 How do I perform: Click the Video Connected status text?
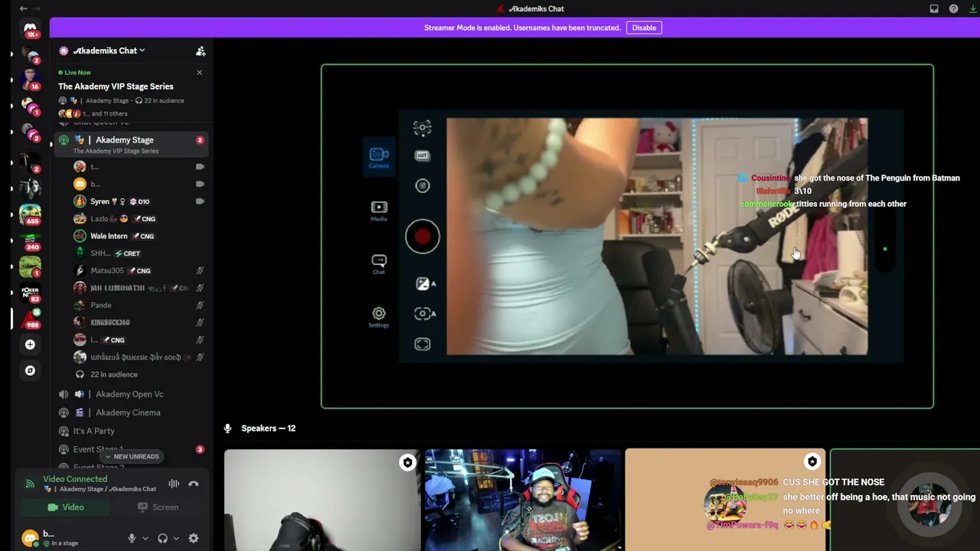tap(75, 479)
